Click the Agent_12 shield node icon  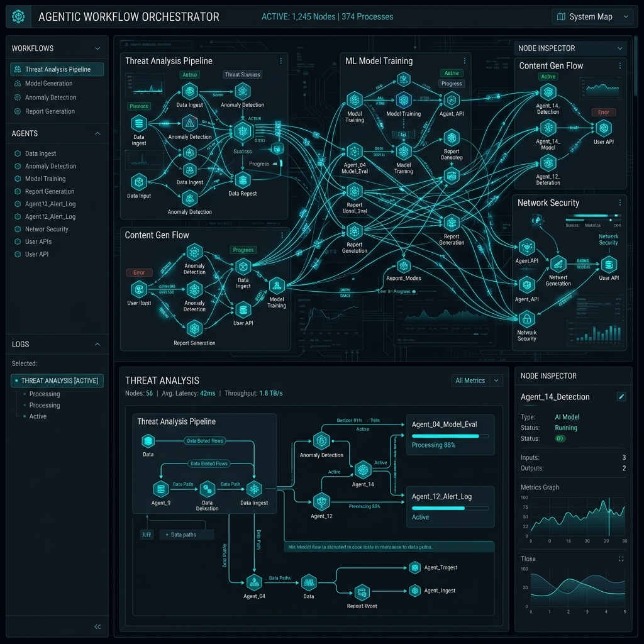click(x=322, y=502)
